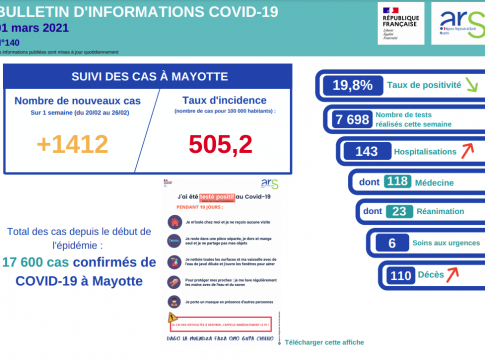Select the 7 698 tests count badge

coord(352,119)
